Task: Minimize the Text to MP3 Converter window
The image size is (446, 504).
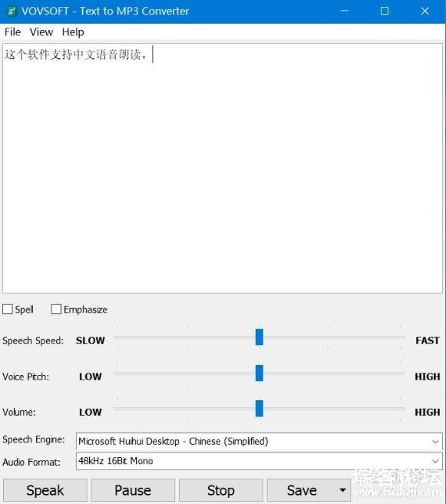Action: (345, 11)
